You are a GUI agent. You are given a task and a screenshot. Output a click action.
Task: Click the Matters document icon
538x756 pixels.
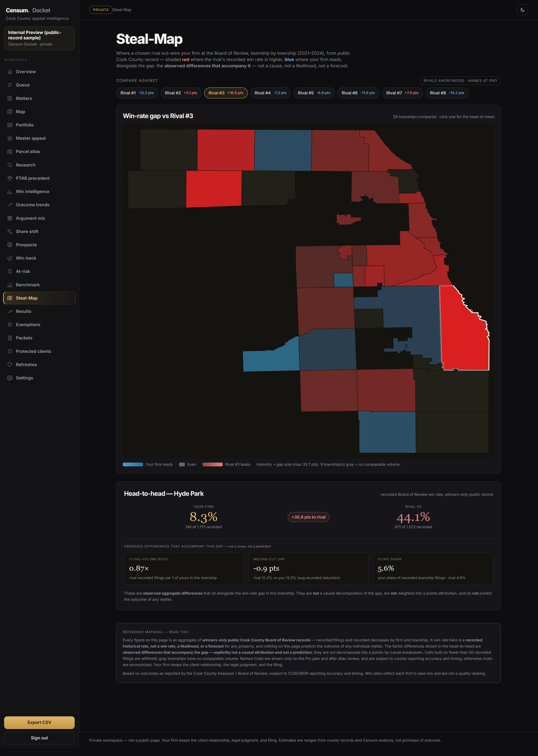10,98
